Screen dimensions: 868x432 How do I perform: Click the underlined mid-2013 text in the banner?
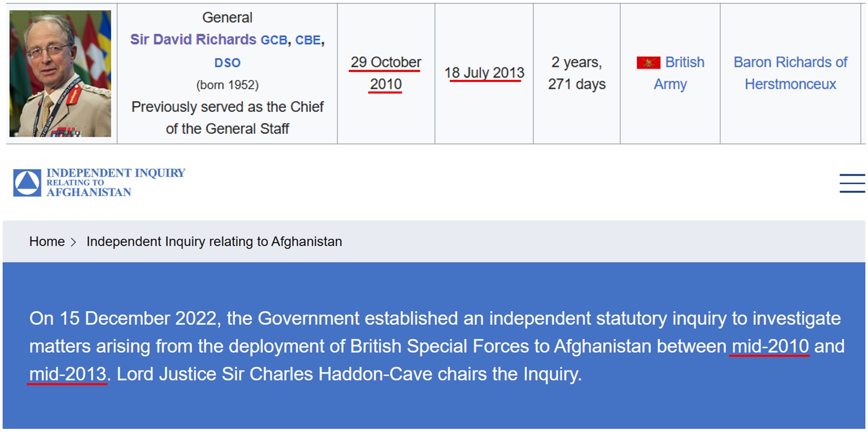(x=68, y=374)
